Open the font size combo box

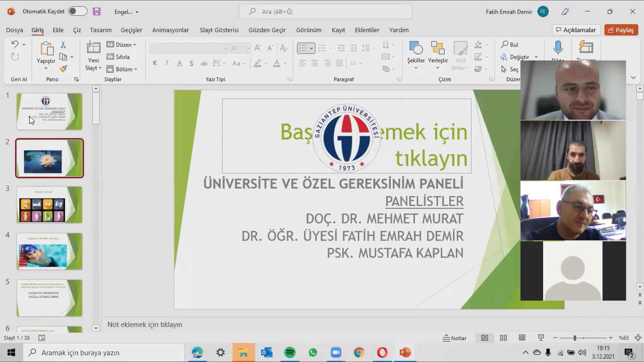pos(240,48)
